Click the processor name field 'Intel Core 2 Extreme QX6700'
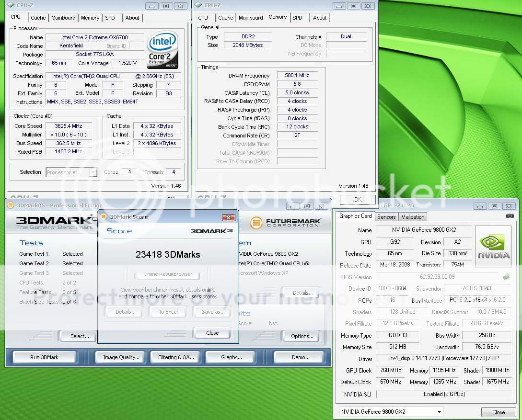Image resolution: width=522 pixels, height=420 pixels. (94, 37)
